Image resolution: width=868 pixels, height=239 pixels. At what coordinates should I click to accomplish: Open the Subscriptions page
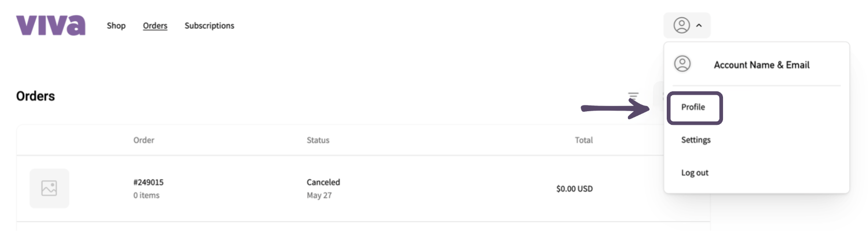tap(209, 26)
